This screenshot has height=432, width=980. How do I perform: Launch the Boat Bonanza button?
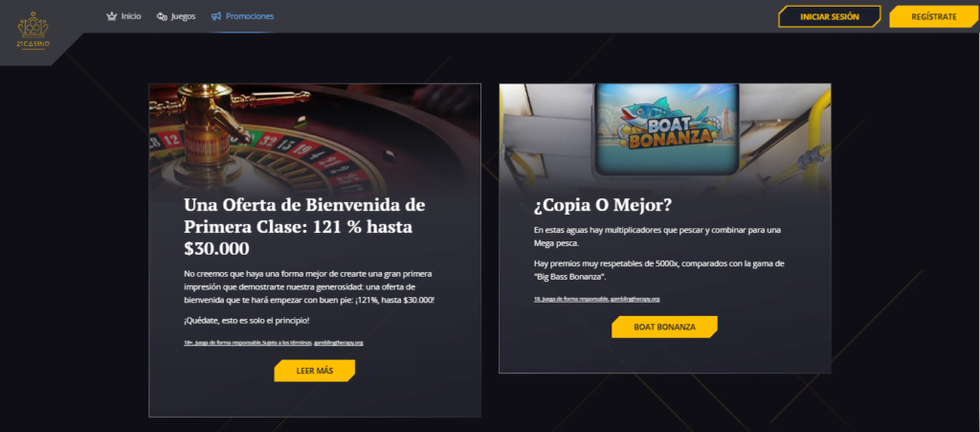[664, 327]
